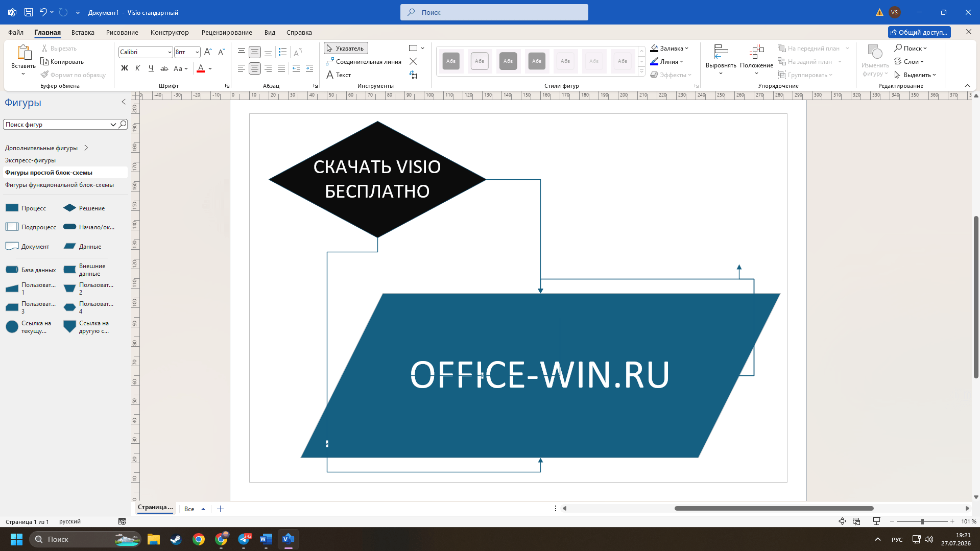
Task: Select the Text Block tool
Action: coord(413,75)
